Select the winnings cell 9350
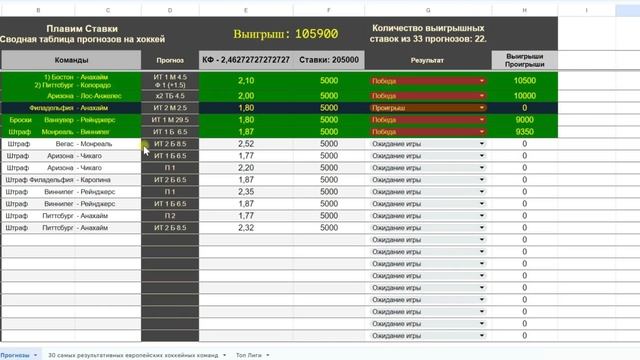Viewport: 640px width, 360px height. coord(524,132)
